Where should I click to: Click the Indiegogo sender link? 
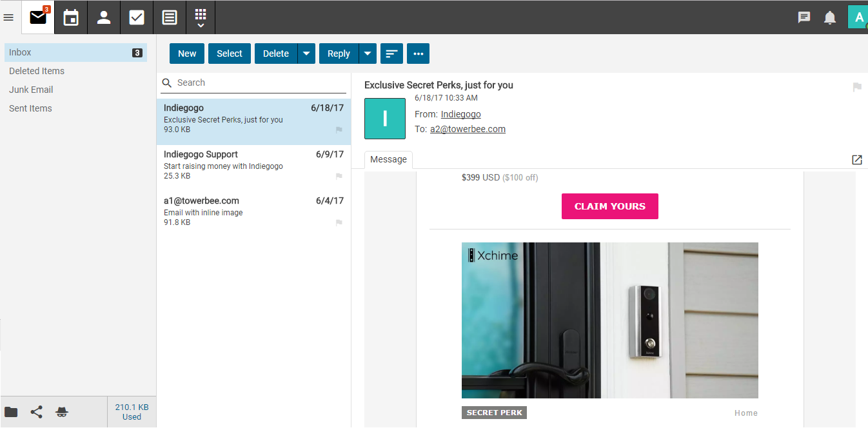460,114
